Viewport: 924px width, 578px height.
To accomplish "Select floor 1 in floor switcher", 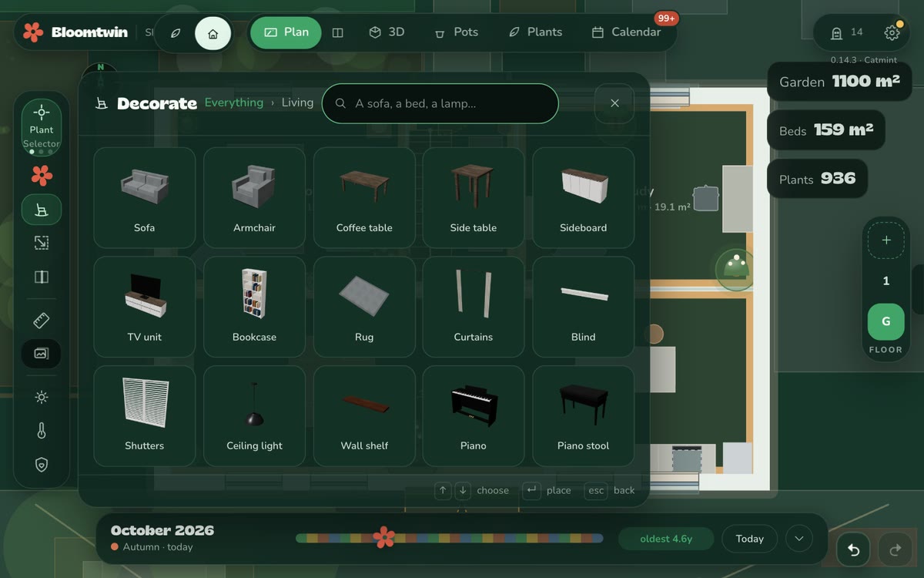I will [x=886, y=281].
